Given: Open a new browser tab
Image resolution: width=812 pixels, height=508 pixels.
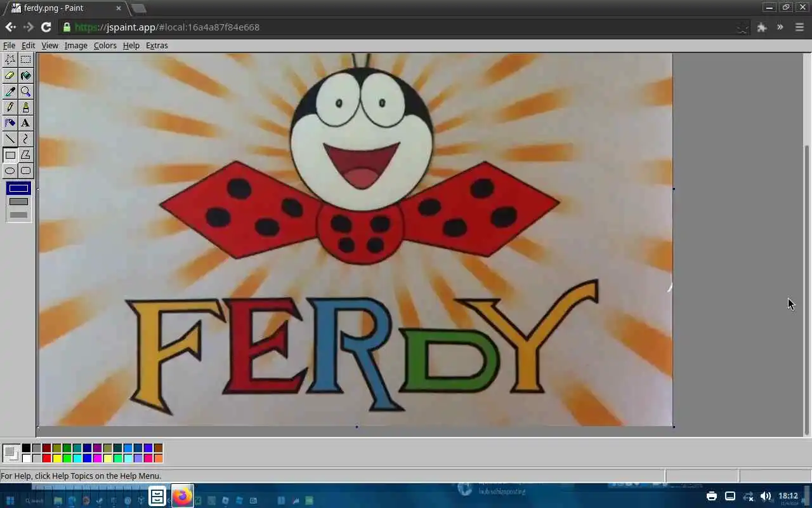Looking at the screenshot, I should click(138, 8).
